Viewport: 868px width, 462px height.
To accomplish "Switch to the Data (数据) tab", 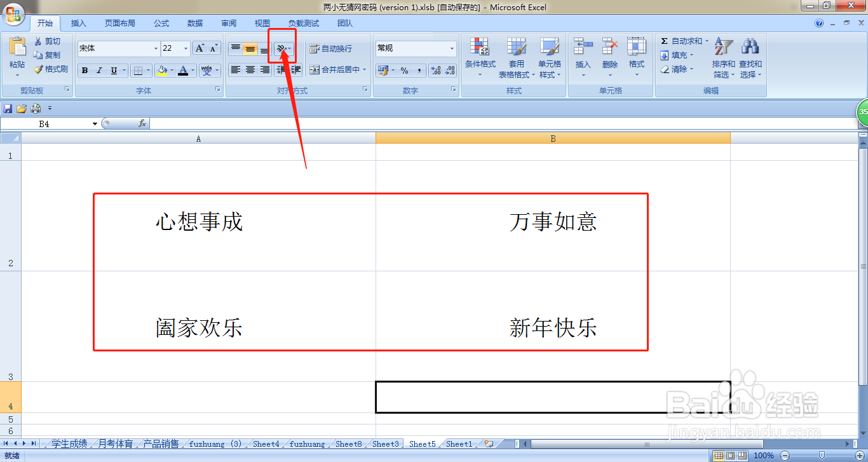I will pos(195,24).
